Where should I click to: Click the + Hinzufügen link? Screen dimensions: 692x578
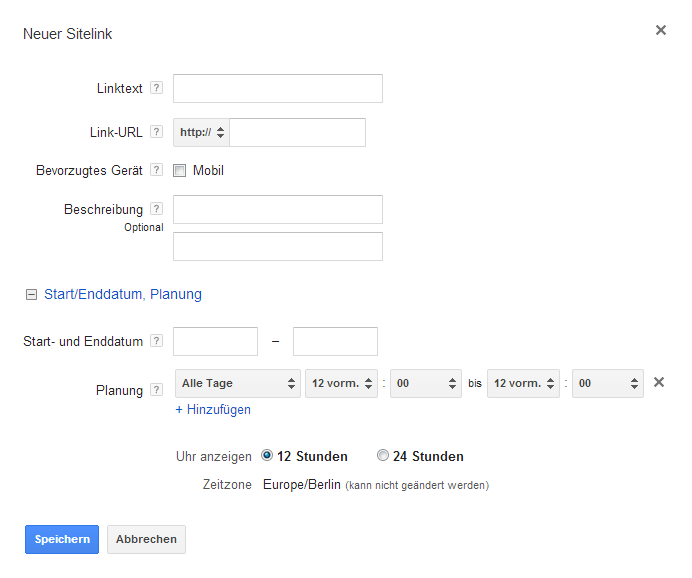213,409
